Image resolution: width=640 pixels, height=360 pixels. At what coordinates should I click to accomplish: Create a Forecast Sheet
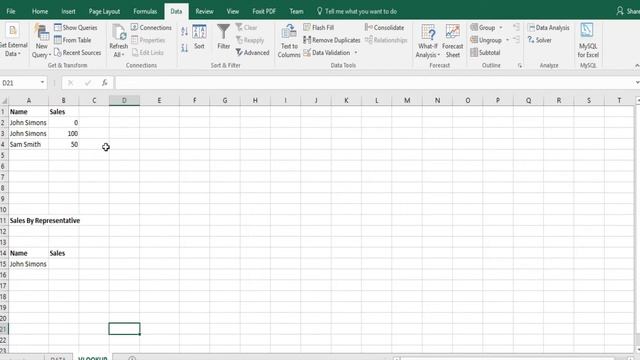[453, 41]
